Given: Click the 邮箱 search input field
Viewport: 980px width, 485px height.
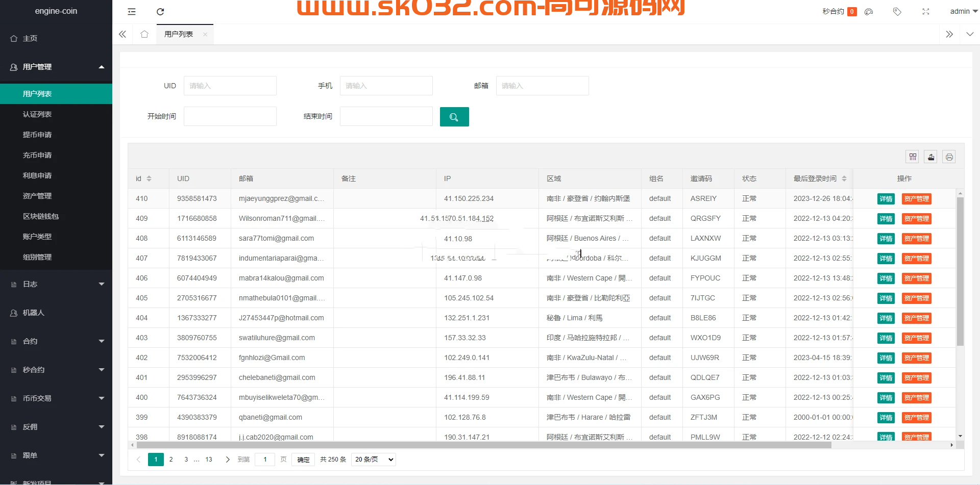Looking at the screenshot, I should 543,86.
